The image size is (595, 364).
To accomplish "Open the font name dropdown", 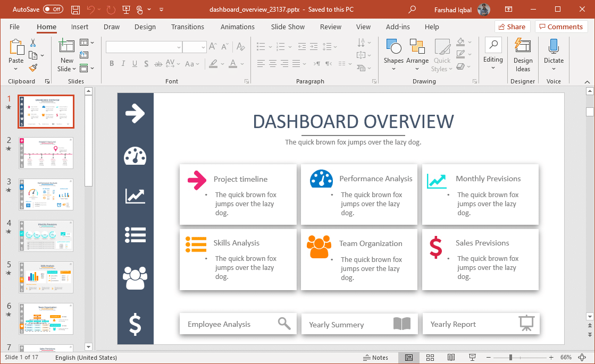I will [179, 47].
